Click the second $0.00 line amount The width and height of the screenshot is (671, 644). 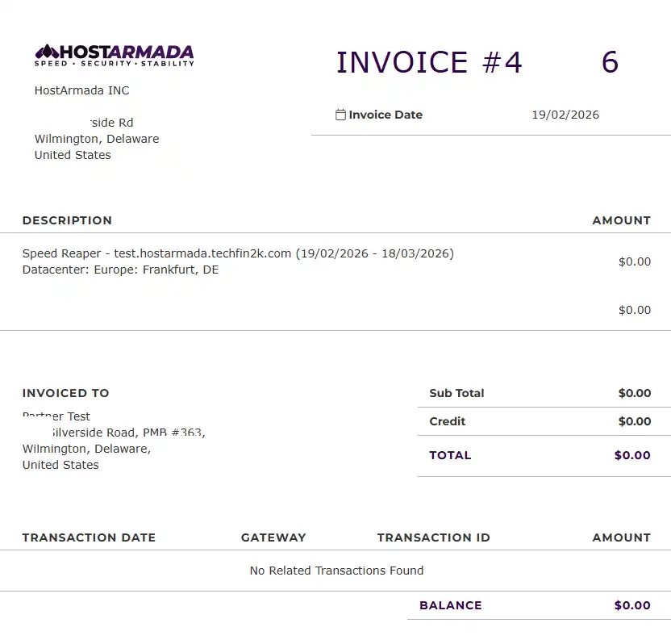point(635,310)
